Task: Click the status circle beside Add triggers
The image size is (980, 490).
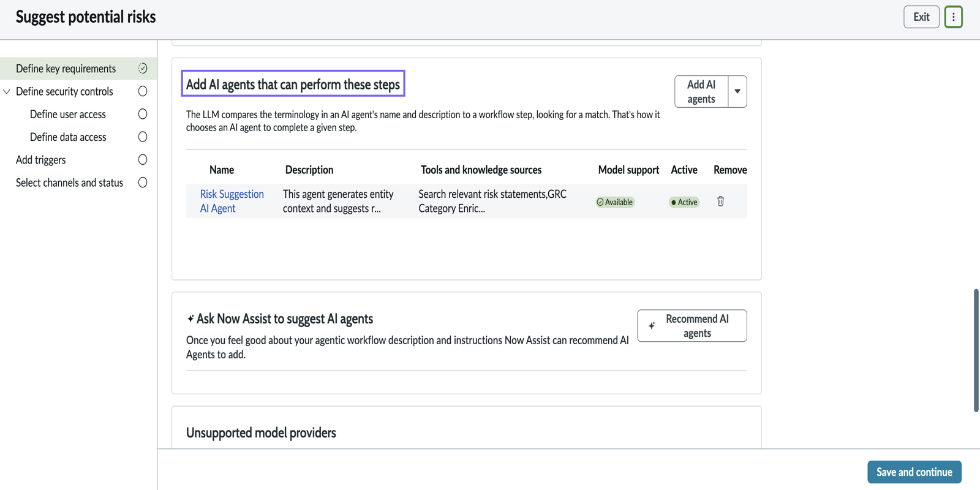Action: coord(143,160)
